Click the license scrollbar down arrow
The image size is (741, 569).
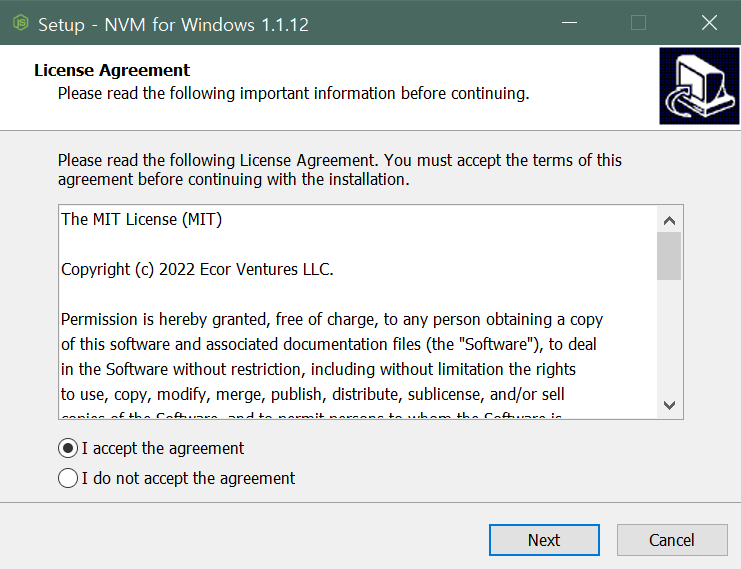669,405
